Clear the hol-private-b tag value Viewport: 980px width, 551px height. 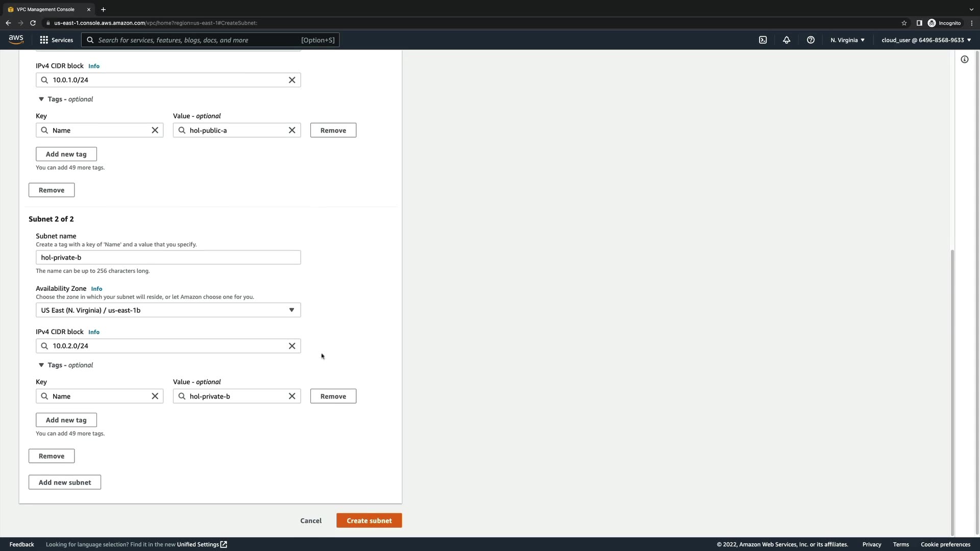click(292, 396)
